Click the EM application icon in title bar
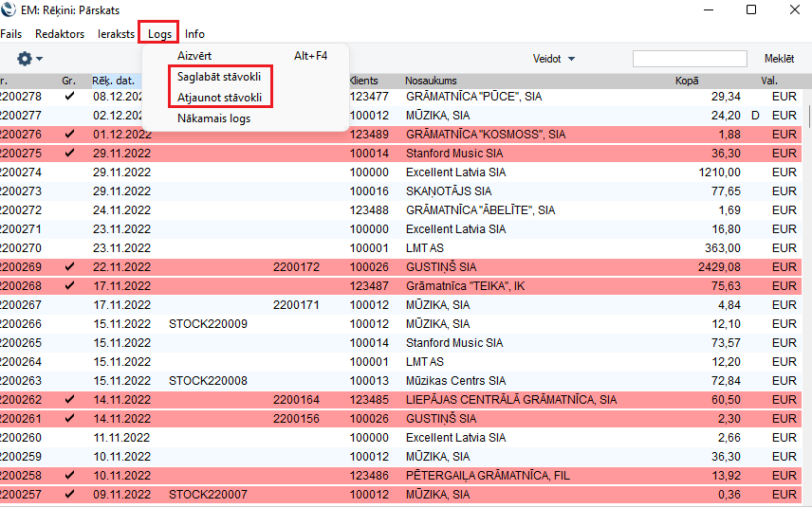The width and height of the screenshot is (812, 508). coord(9,9)
